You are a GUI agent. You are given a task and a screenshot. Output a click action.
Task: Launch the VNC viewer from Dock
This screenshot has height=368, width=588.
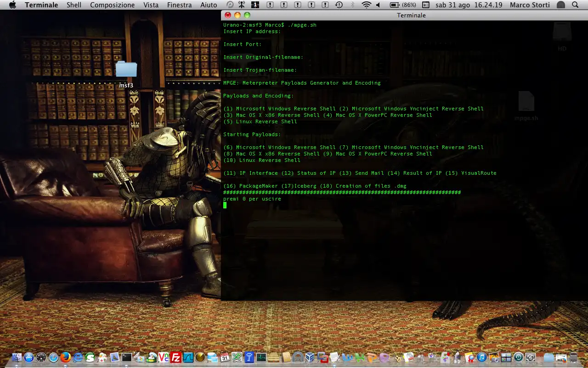coord(164,357)
